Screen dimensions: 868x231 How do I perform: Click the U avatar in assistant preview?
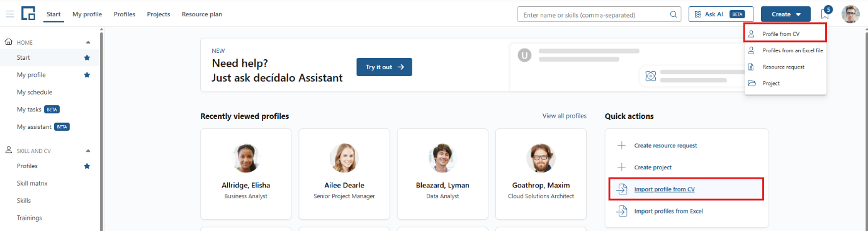[x=525, y=55]
